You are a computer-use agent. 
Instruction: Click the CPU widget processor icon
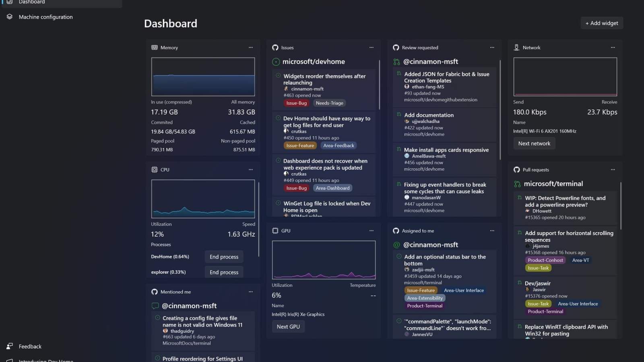[154, 170]
